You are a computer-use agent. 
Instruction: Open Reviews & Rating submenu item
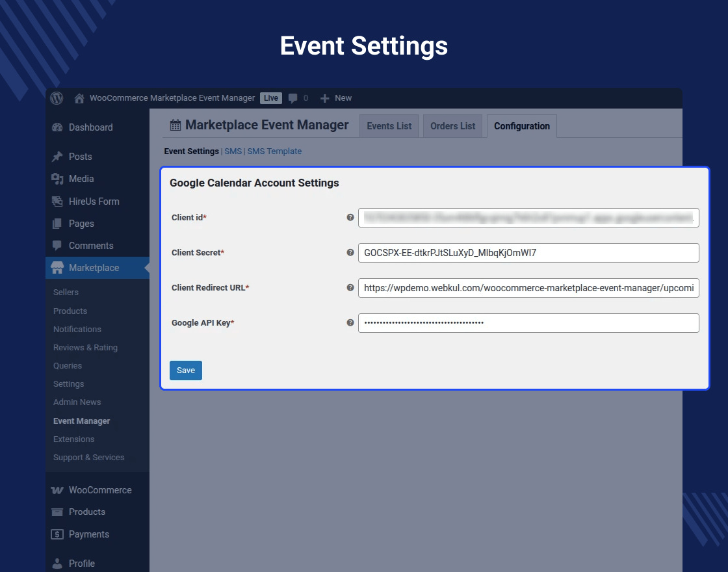click(x=85, y=347)
